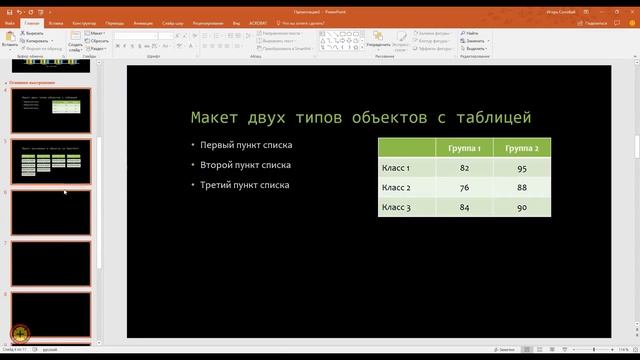Image resolution: width=640 pixels, height=360 pixels.
Task: Open the Slide show (Слайд-шоу) tab
Action: click(173, 23)
